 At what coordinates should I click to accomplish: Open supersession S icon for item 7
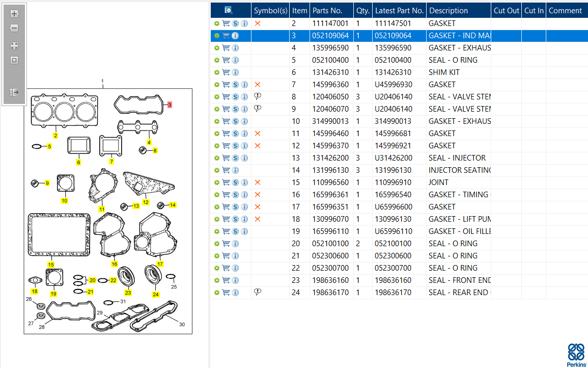click(235, 85)
